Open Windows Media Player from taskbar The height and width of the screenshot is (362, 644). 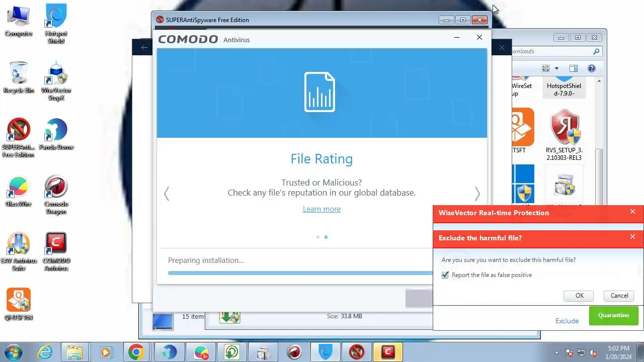pos(106,352)
